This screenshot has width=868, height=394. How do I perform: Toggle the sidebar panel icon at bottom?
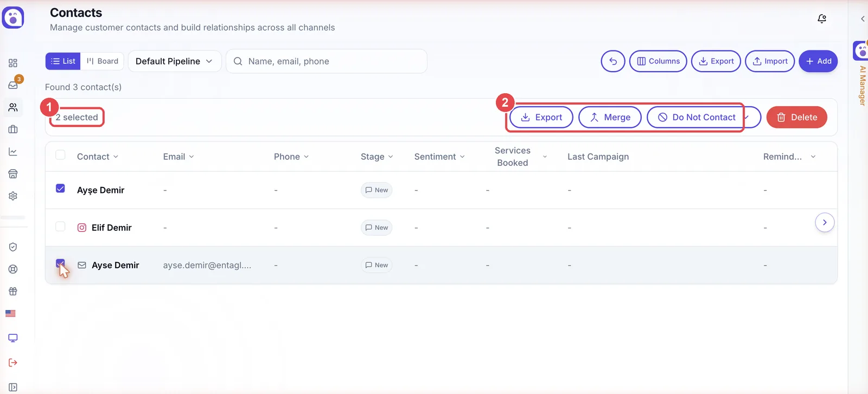click(x=13, y=387)
